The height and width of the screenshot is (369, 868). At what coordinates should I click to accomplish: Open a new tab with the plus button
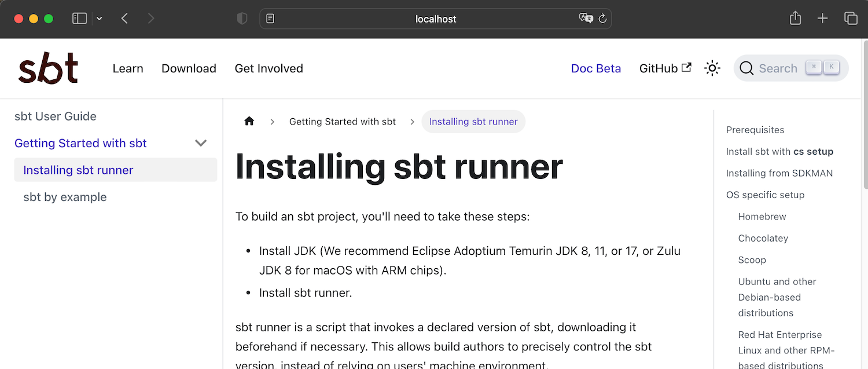[x=822, y=18]
